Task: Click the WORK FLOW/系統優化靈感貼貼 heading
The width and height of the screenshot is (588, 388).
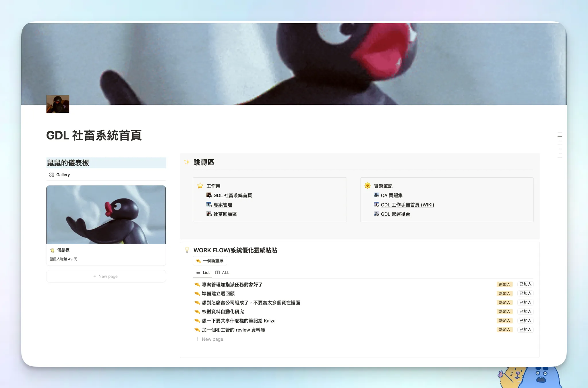Action: click(235, 250)
